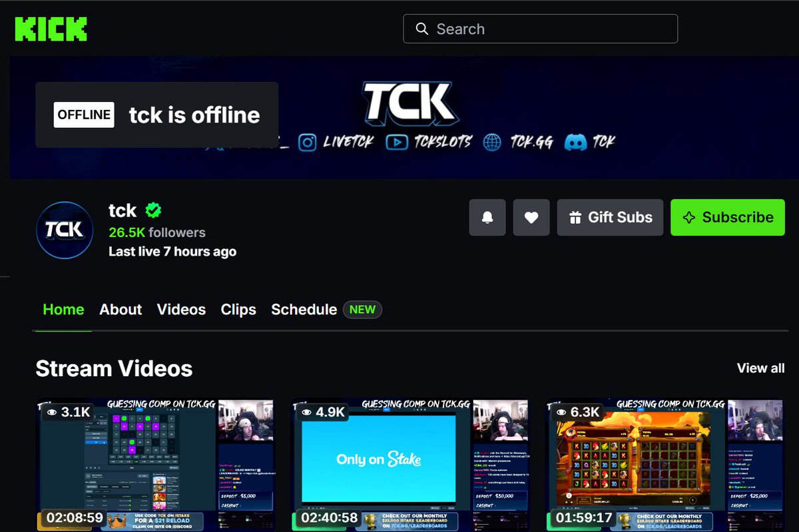This screenshot has width=799, height=532.
Task: Click the Stream Videos heading
Action: 114,368
